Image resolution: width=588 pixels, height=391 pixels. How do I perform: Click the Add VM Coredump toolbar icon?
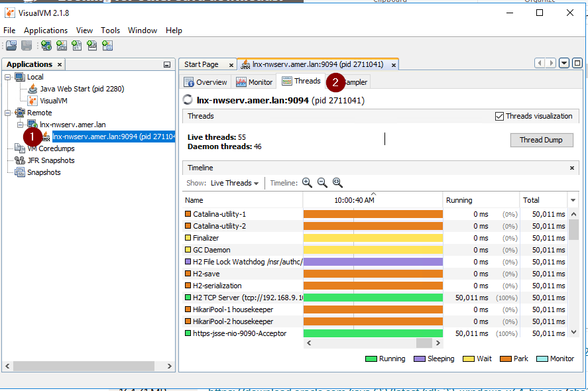click(x=76, y=46)
